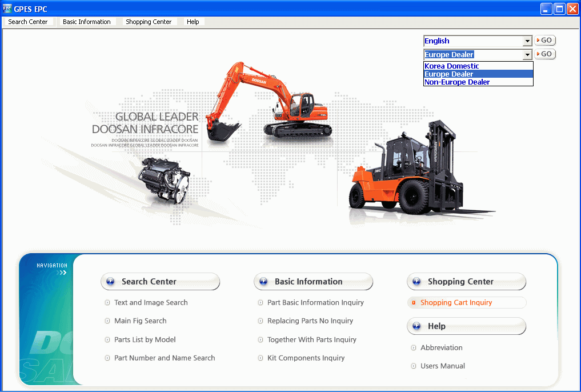This screenshot has width=581, height=392.
Task: Expand the English language dropdown arrow
Action: tap(527, 41)
